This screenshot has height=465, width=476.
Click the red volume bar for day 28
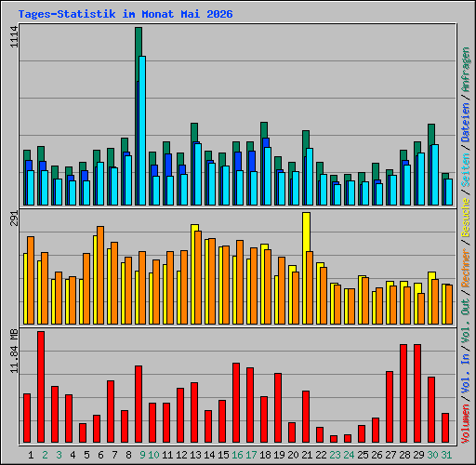(403, 393)
